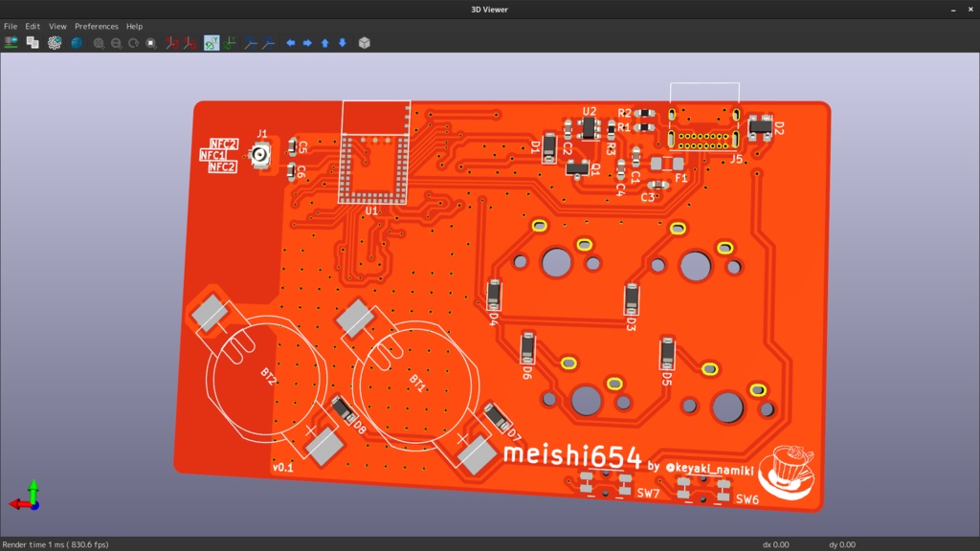Move the board view up
The image size is (980, 551).
325,41
